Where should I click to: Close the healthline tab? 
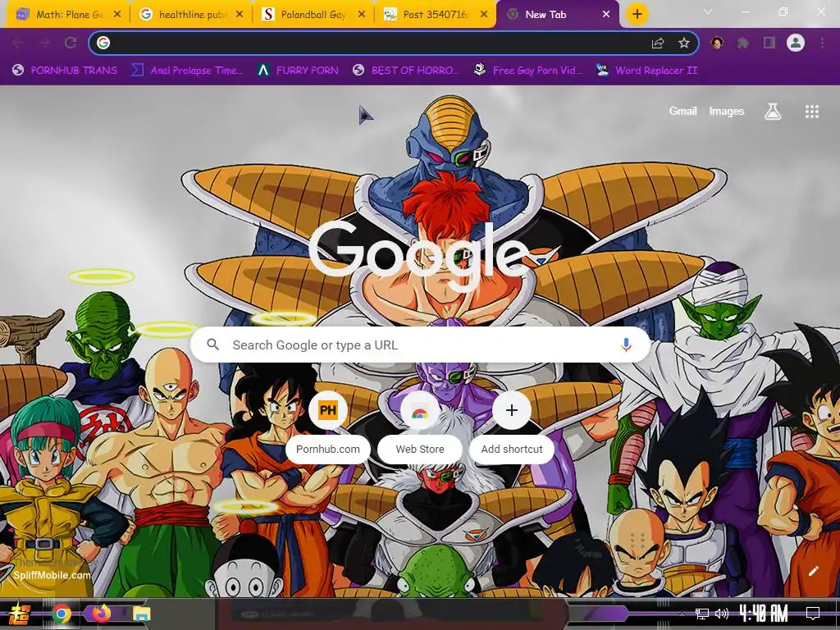[240, 15]
